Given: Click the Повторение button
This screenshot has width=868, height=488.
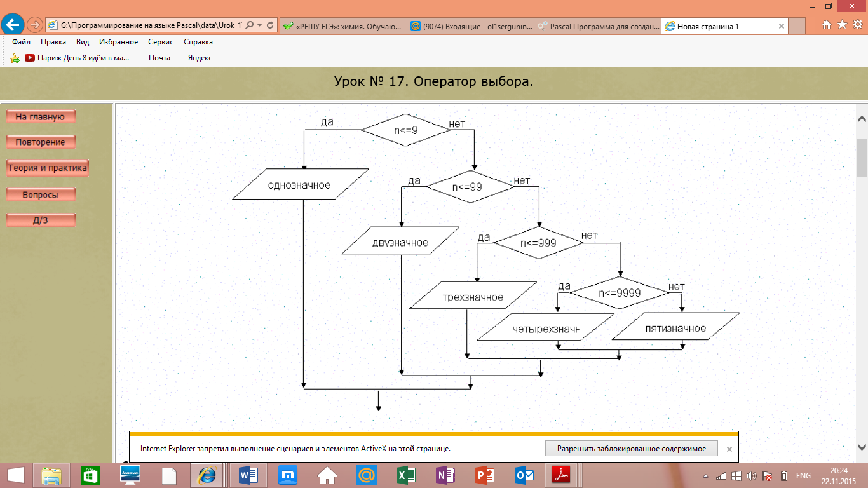Looking at the screenshot, I should coord(40,142).
